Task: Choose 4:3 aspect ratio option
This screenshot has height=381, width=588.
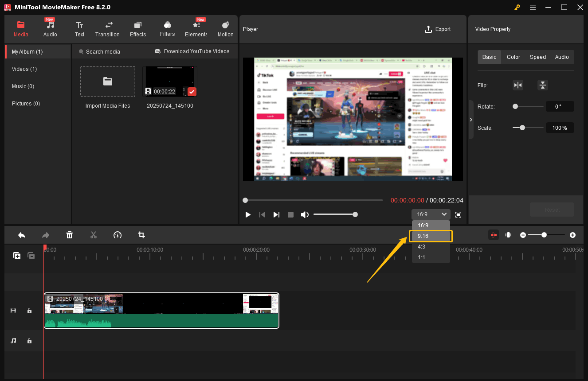Action: (431, 247)
